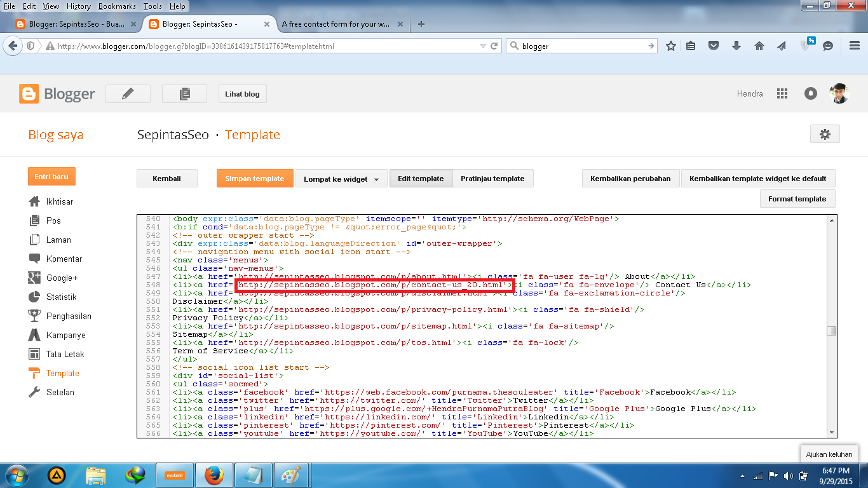868x488 pixels.
Task: Open the Google apps grid
Action: click(782, 93)
